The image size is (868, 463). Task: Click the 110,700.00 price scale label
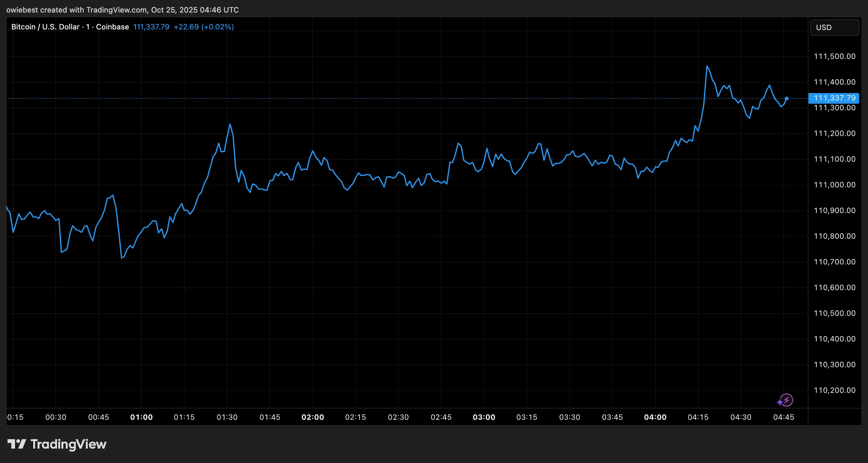click(x=834, y=262)
